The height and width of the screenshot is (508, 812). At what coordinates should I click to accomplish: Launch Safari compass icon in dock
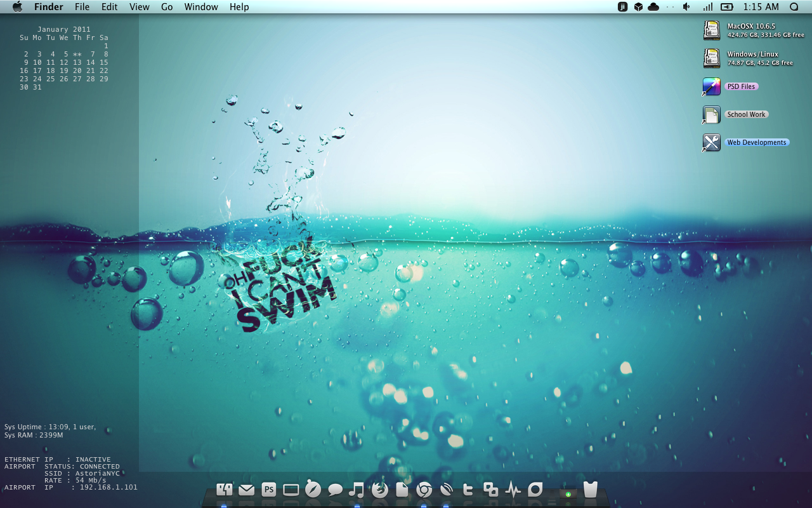click(x=313, y=488)
